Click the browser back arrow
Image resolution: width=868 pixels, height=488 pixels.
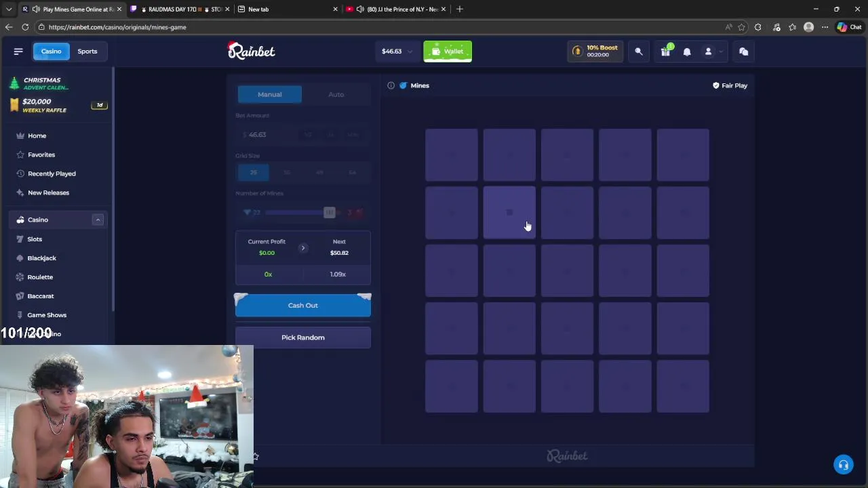point(9,27)
